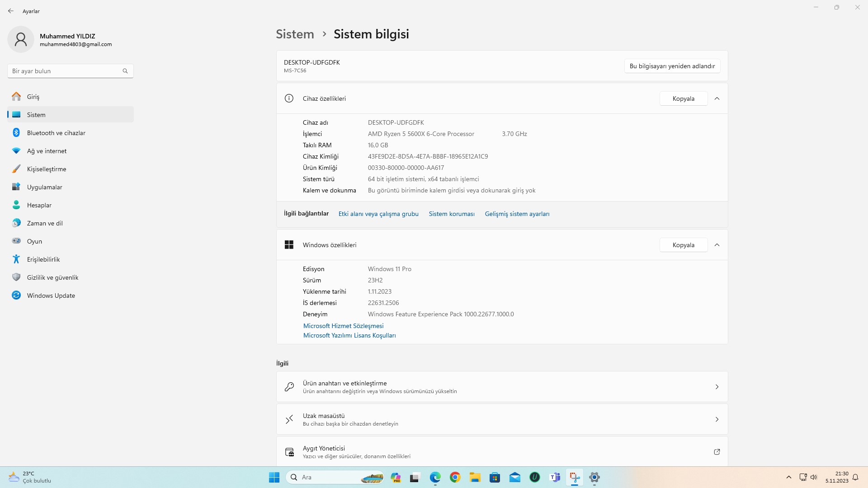
Task: Open File Explorer from taskbar
Action: pyautogui.click(x=475, y=477)
